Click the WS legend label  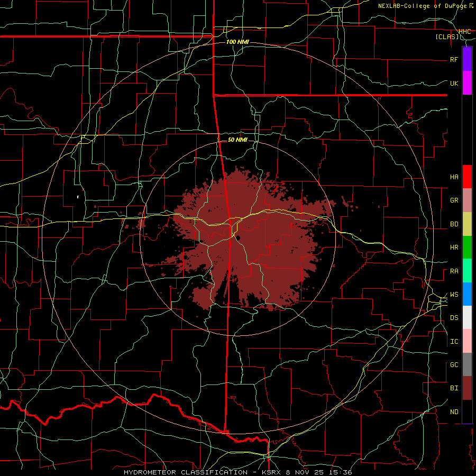[454, 295]
